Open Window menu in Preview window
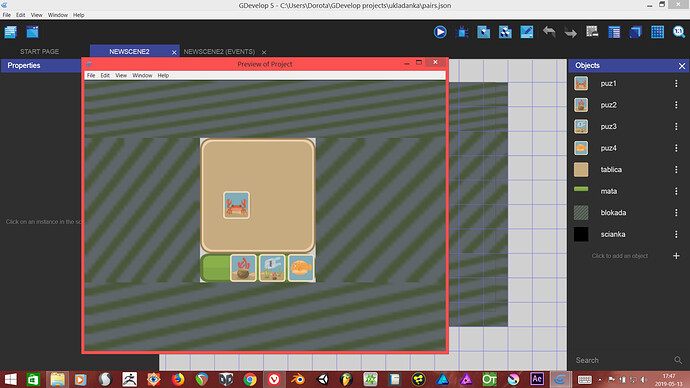The width and height of the screenshot is (690, 388). 142,75
